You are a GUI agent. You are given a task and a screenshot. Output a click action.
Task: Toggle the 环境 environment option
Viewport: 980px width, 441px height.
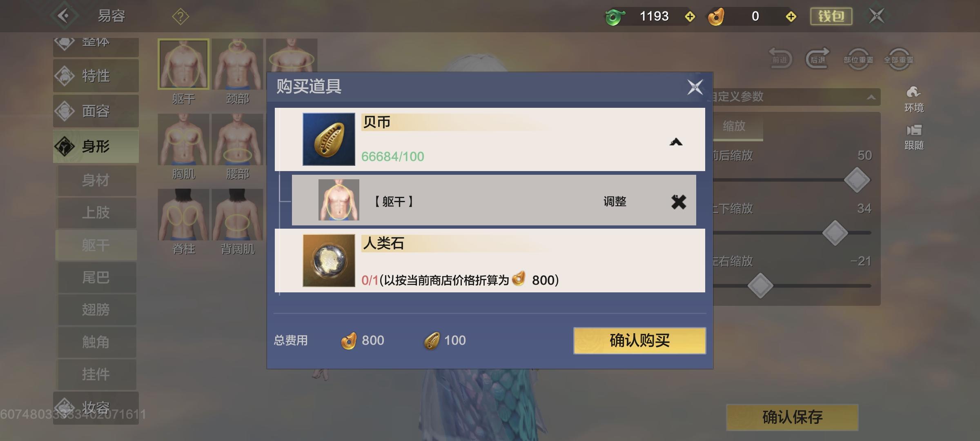(x=914, y=99)
